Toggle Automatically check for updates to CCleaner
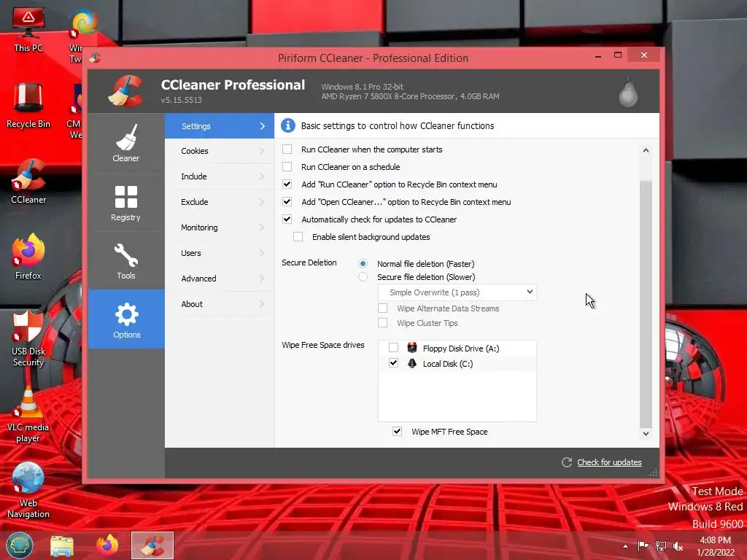 [287, 219]
